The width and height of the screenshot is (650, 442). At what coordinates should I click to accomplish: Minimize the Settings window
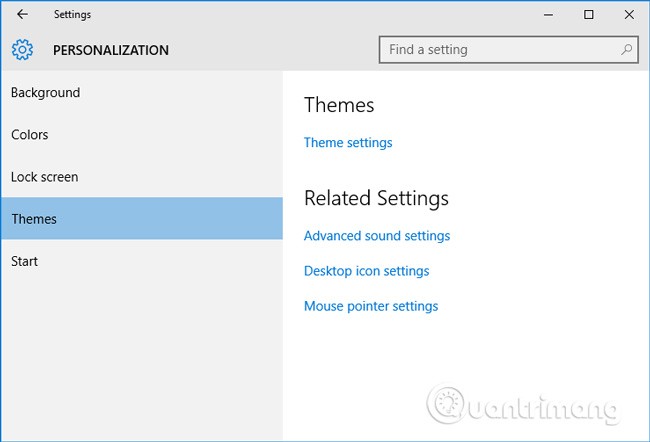[549, 15]
